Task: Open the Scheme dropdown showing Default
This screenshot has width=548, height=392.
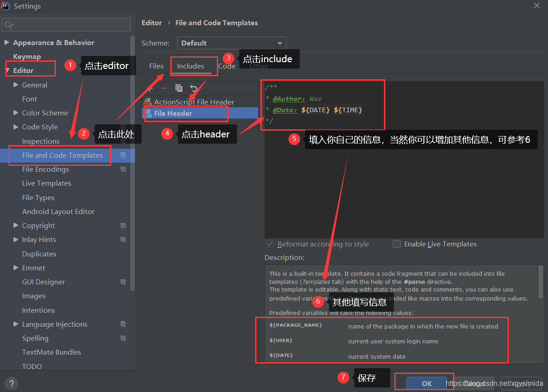Action: pyautogui.click(x=231, y=43)
